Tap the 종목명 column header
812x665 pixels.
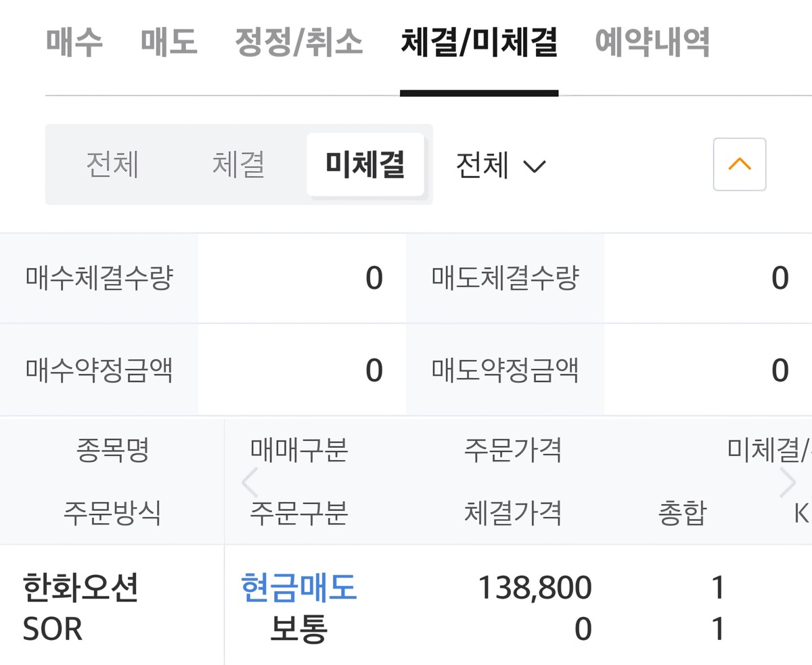coord(112,450)
